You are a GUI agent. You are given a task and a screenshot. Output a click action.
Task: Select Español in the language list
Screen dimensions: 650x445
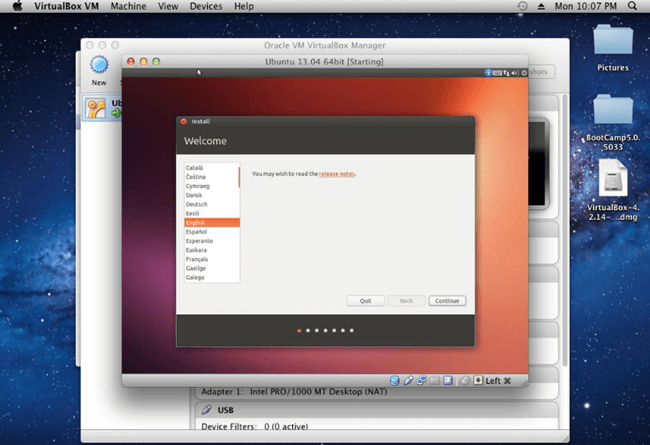tap(212, 232)
